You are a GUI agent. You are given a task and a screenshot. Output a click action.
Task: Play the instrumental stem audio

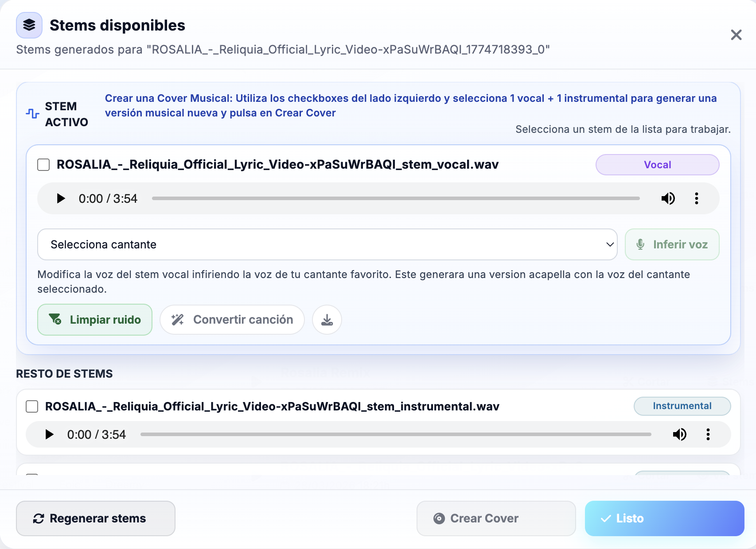pos(49,434)
